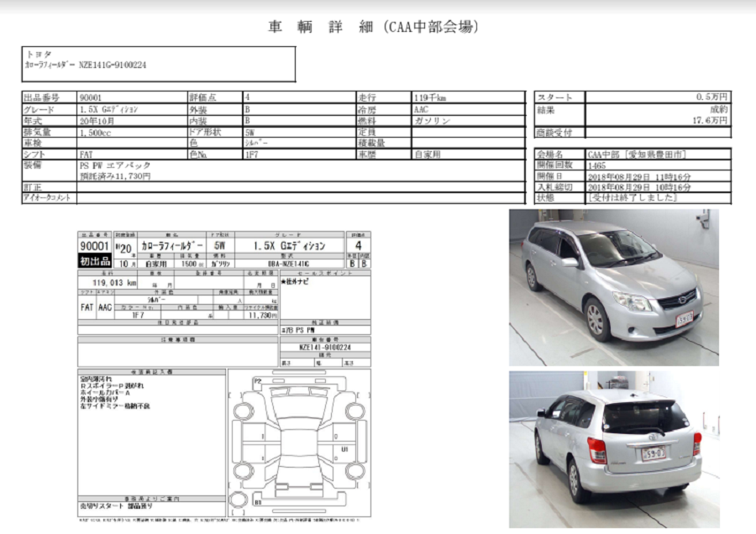Click the status text [受付は終了しました]
This screenshot has width=756, height=534.
(x=632, y=197)
